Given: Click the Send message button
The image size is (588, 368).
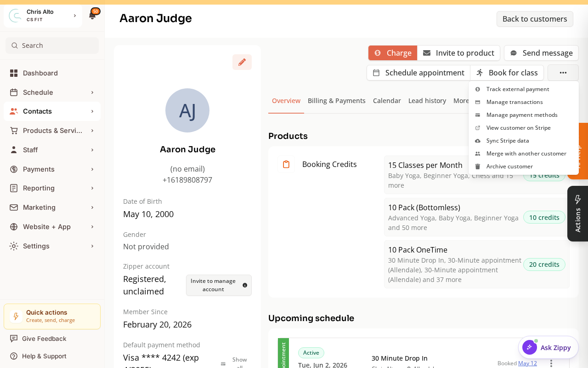Looking at the screenshot, I should [x=541, y=53].
